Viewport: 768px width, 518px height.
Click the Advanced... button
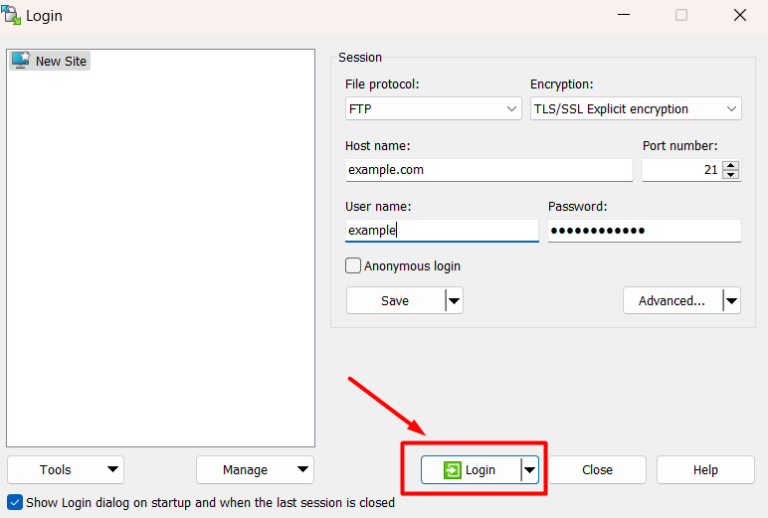(x=672, y=301)
